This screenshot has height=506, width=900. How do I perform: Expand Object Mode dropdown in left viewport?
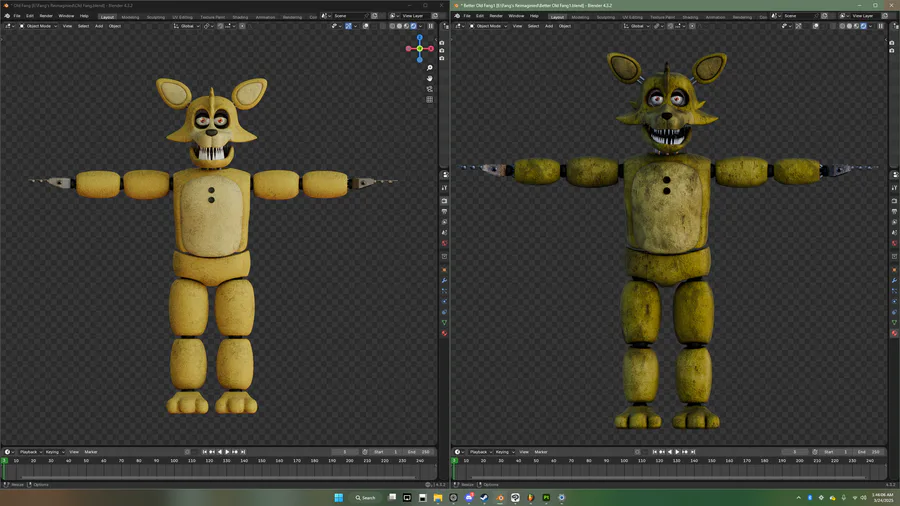38,26
